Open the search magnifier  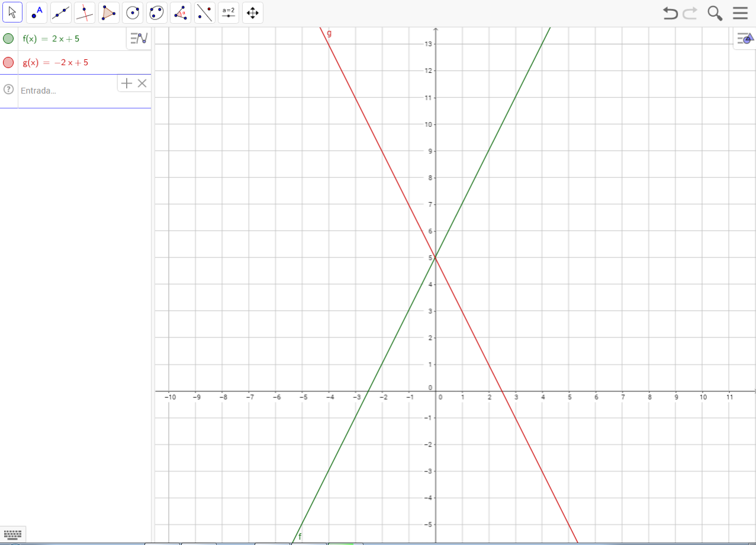coord(715,13)
